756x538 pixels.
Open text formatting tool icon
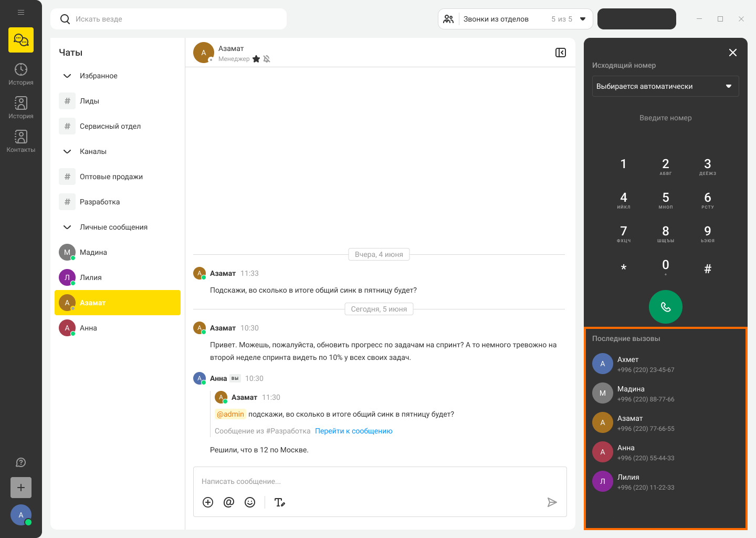click(x=280, y=502)
